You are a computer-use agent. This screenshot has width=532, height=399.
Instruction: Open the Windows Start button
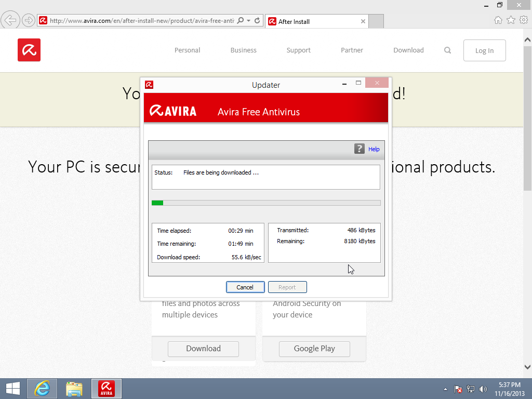[13, 389]
